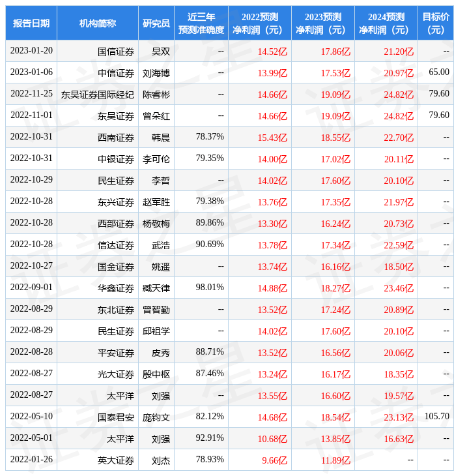This screenshot has height=476, width=454.
Task: Click the 98.01% accuracy value
Action: (210, 288)
